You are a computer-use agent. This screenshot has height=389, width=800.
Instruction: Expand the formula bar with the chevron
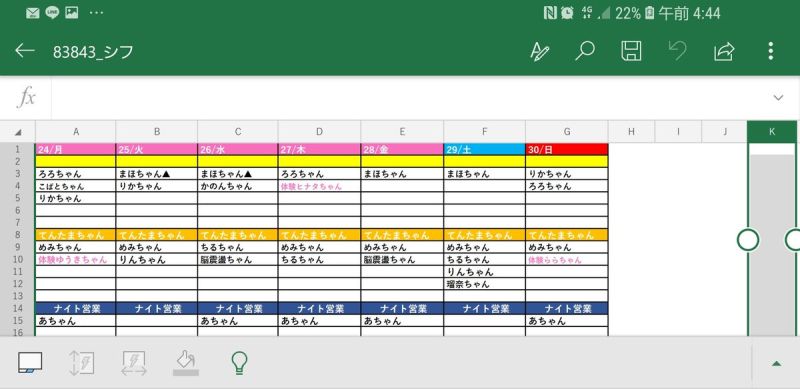click(778, 98)
